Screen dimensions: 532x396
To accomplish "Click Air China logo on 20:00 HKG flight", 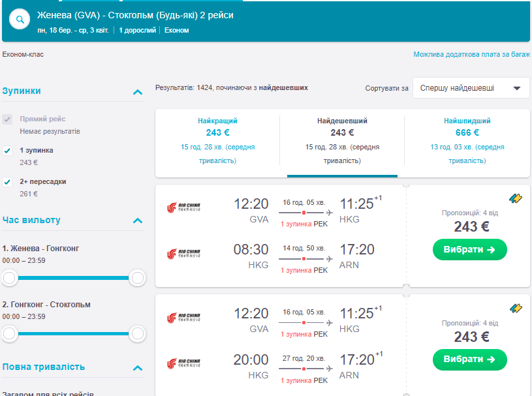I will tap(183, 363).
